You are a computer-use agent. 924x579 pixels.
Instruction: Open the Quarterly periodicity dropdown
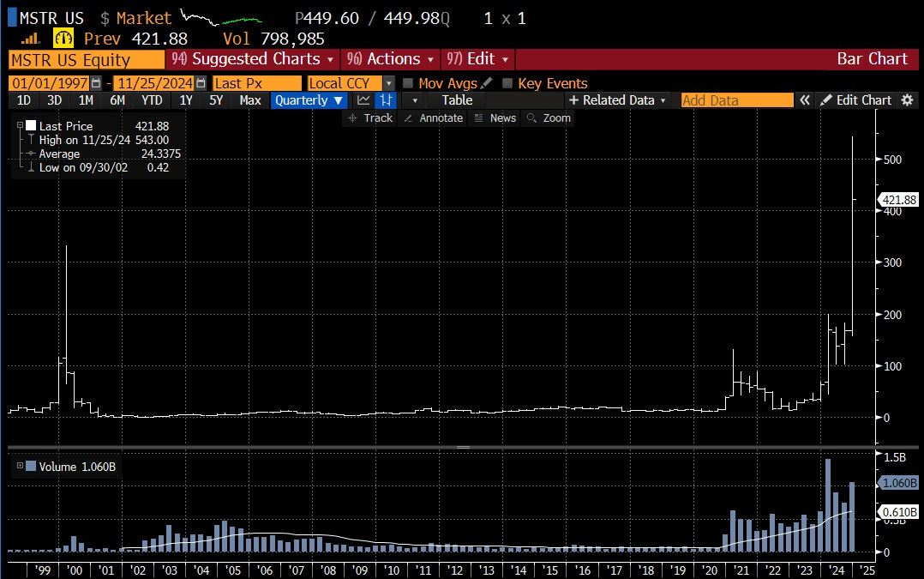point(309,100)
